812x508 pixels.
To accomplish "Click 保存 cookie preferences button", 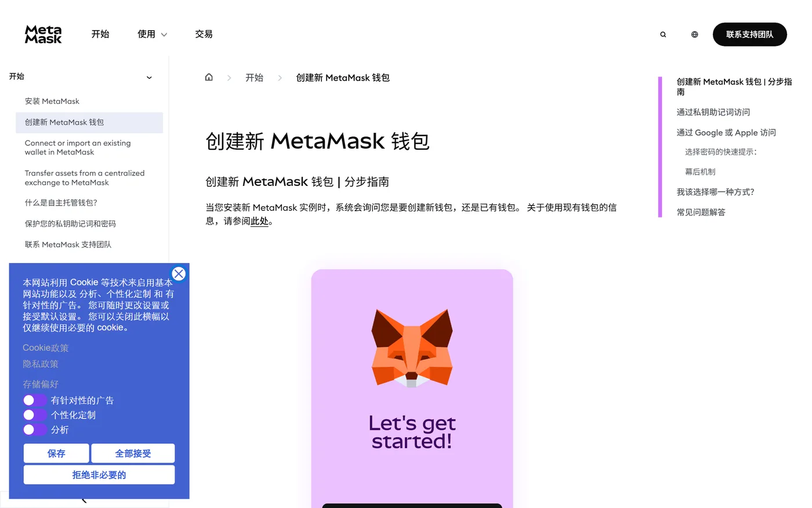I will tap(56, 453).
